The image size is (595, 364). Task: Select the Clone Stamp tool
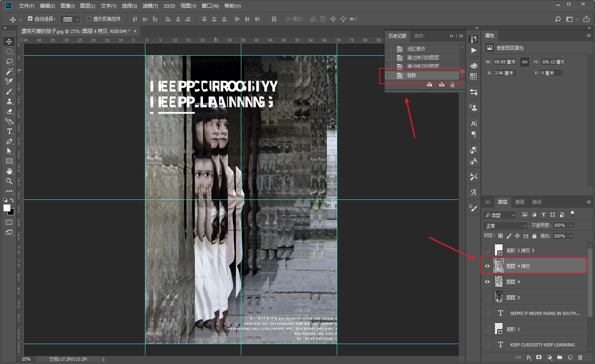9,101
